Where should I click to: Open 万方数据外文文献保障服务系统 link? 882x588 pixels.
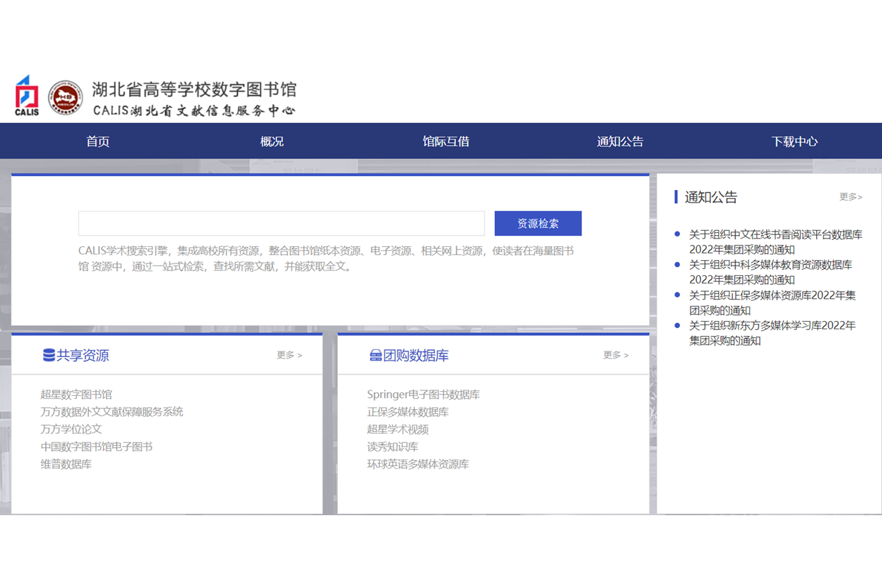(112, 412)
